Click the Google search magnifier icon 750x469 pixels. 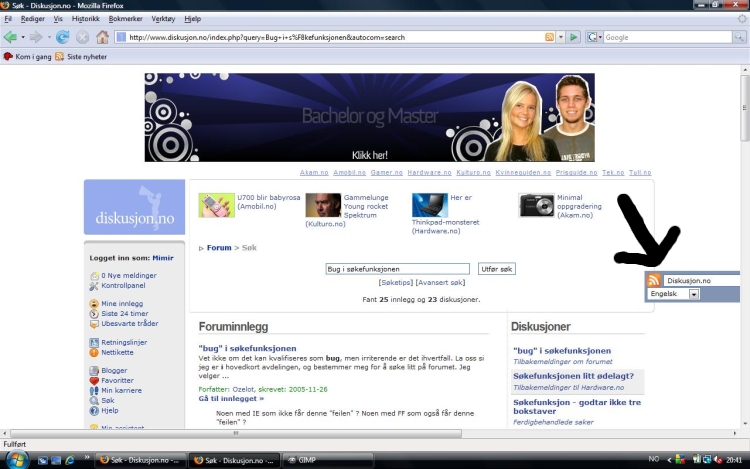coord(739,37)
